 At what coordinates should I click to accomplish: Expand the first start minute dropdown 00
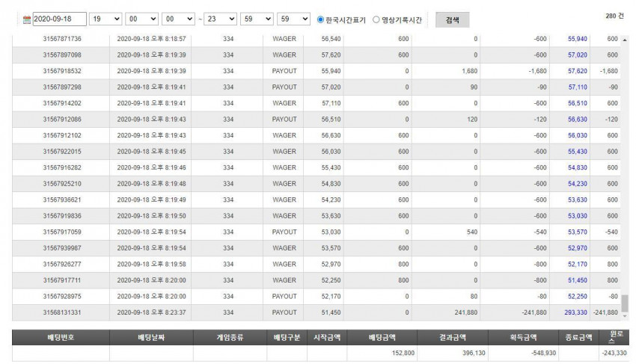point(142,19)
